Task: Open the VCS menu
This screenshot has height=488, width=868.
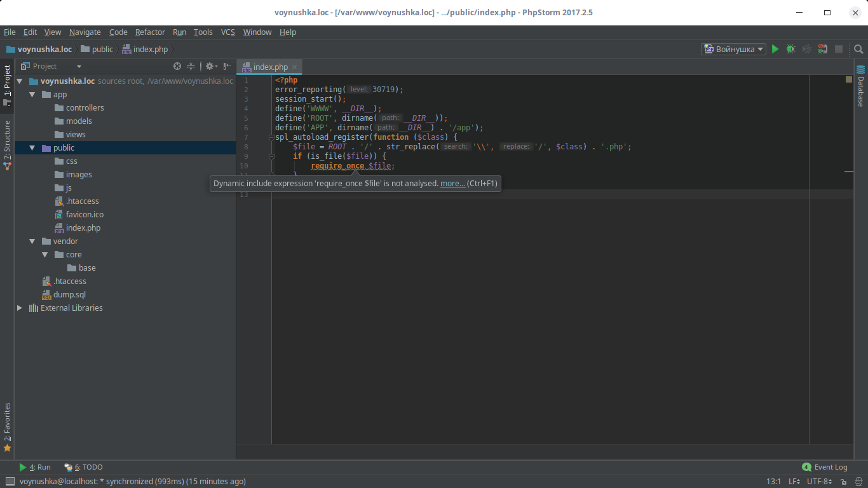Action: [x=227, y=32]
